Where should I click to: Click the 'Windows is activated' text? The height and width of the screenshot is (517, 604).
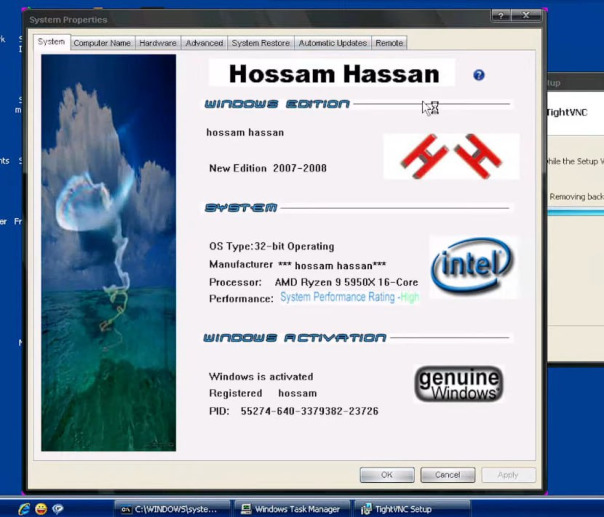(261, 376)
